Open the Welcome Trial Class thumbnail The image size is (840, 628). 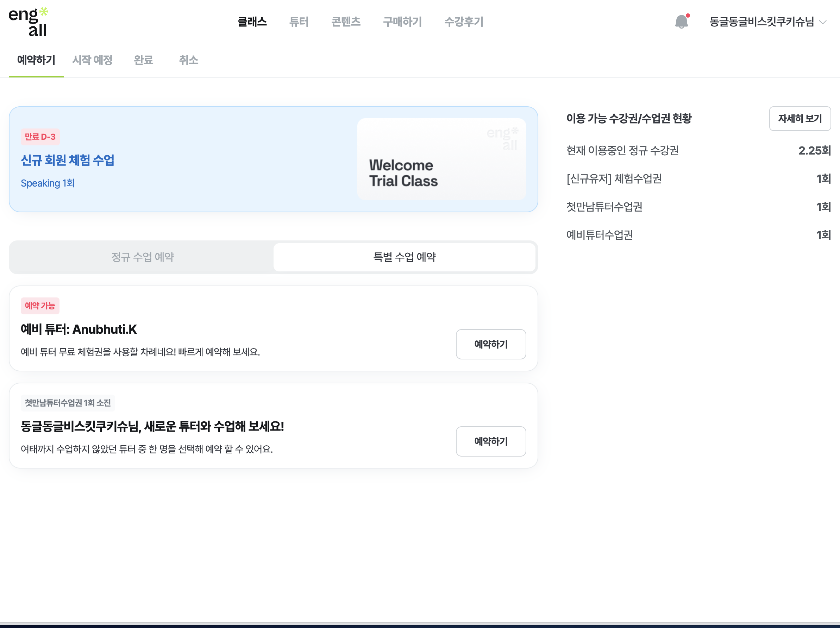click(441, 159)
